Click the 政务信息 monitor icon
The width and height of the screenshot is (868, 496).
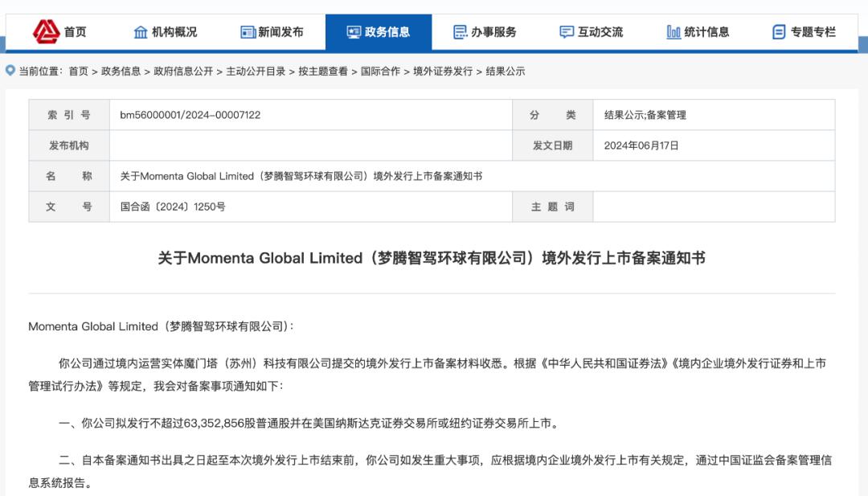(x=354, y=32)
